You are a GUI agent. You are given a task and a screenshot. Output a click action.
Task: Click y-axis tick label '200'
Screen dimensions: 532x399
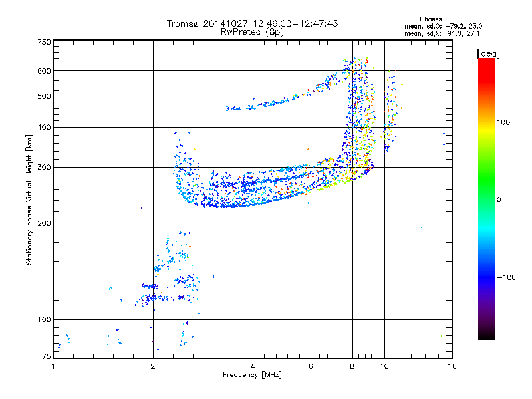click(x=44, y=223)
